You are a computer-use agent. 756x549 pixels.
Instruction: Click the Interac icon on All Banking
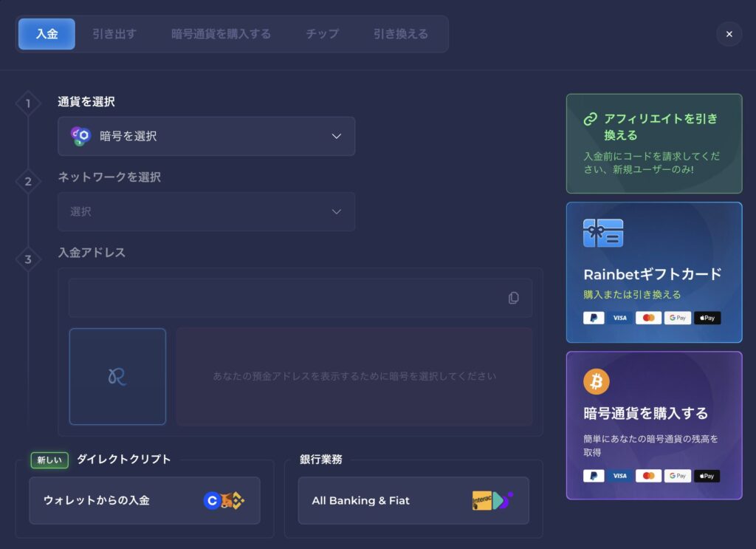(482, 501)
